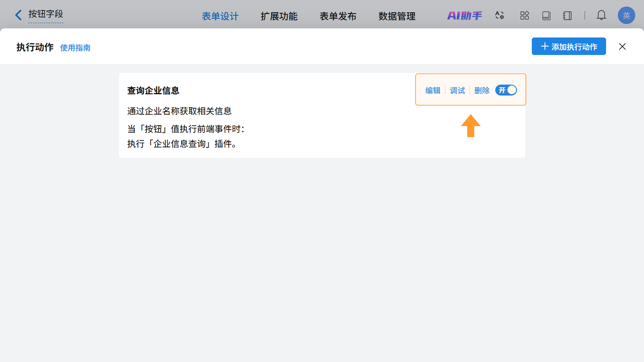Click the notebook panel icon
Screen dimensions: 644x362
pos(567,15)
